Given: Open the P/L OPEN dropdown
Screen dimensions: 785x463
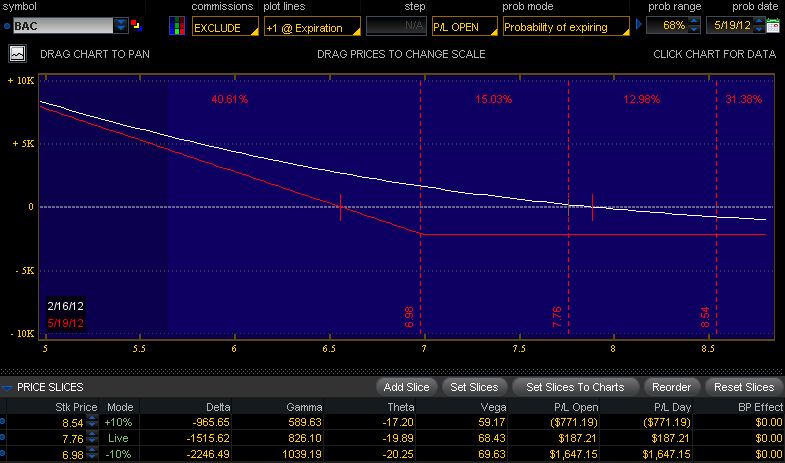Looking at the screenshot, I should pos(465,27).
